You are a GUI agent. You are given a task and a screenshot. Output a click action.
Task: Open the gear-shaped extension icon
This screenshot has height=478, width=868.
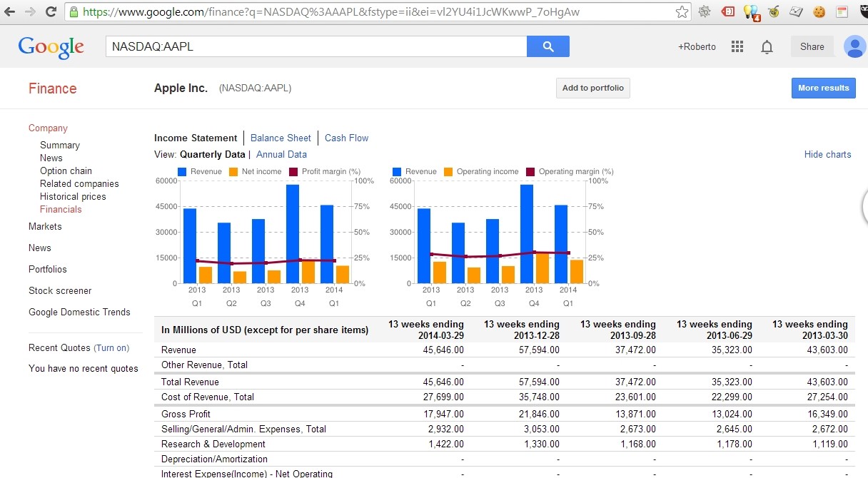(705, 11)
